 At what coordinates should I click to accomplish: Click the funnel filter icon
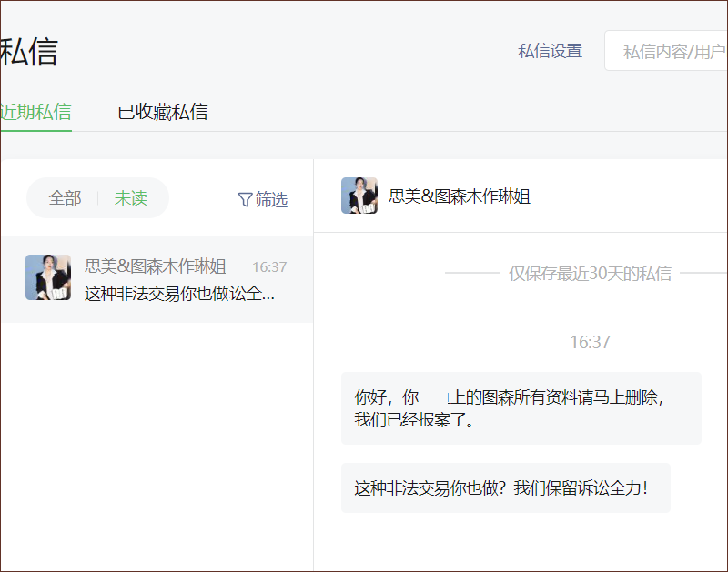coord(244,199)
